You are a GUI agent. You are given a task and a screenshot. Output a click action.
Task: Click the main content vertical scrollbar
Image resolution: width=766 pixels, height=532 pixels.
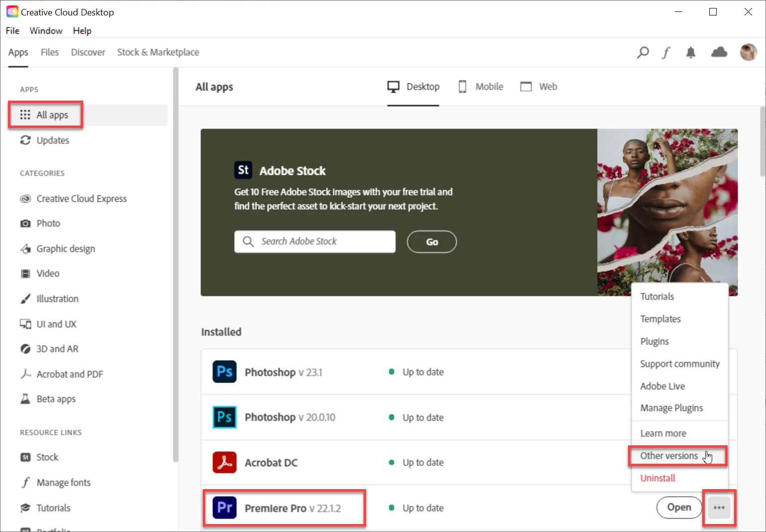(x=763, y=141)
